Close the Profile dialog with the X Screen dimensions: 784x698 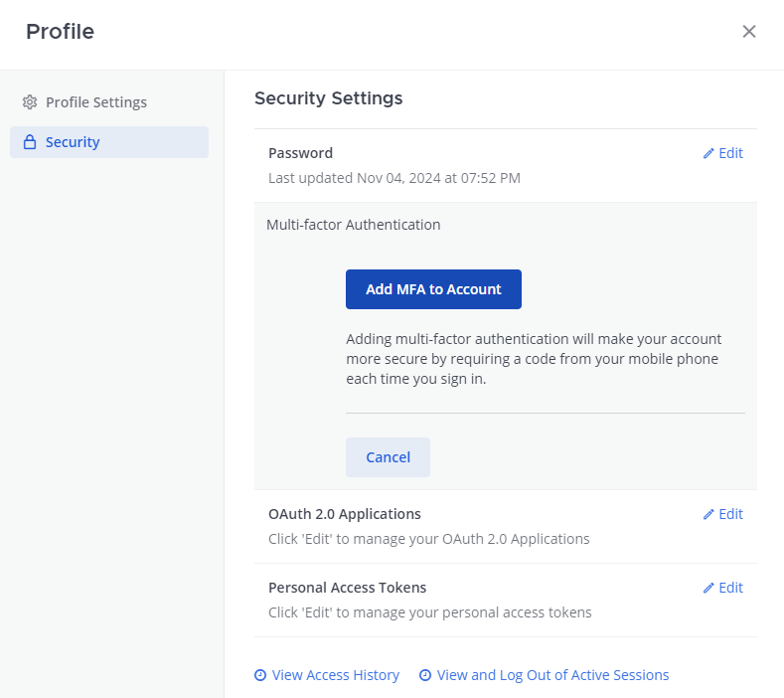pyautogui.click(x=749, y=31)
